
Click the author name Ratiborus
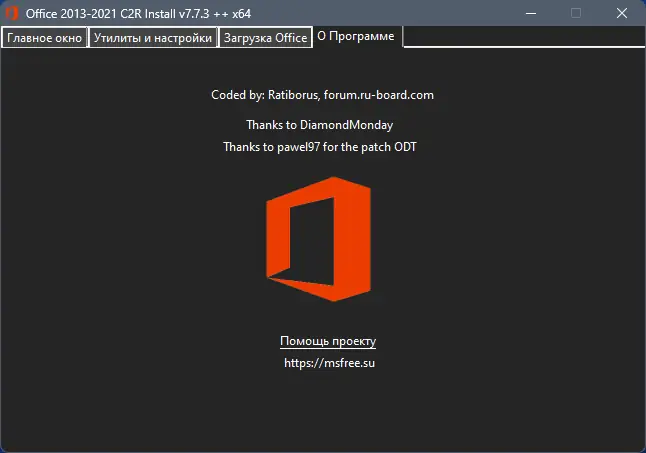point(293,95)
